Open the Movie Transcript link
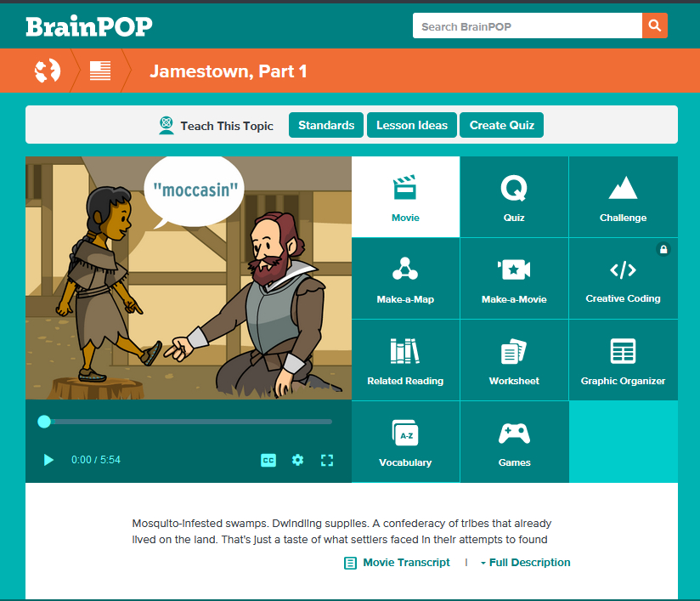 397,563
